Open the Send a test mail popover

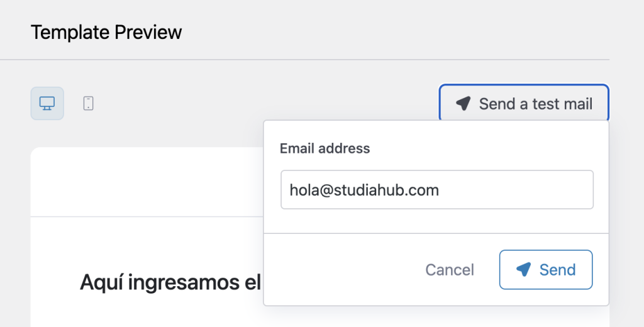point(524,104)
